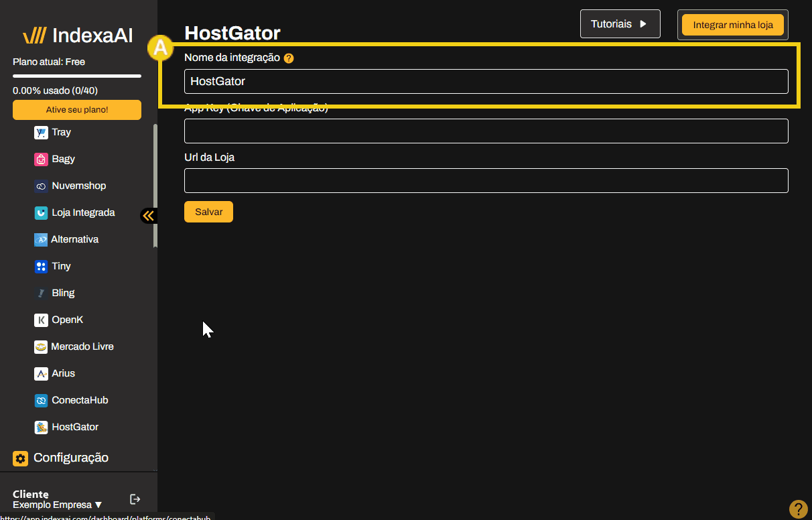812x520 pixels.
Task: Click Integrar minha loja button
Action: [733, 25]
